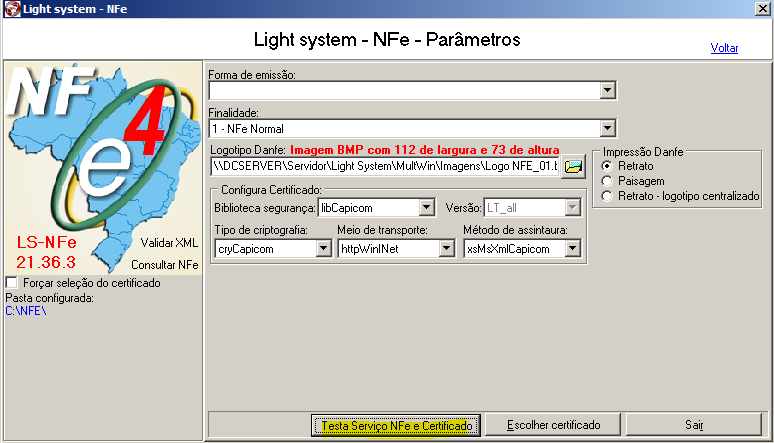Open the Método de assinatura xsMsXmlCapicom dropdown
The width and height of the screenshot is (774, 443).
pos(573,248)
